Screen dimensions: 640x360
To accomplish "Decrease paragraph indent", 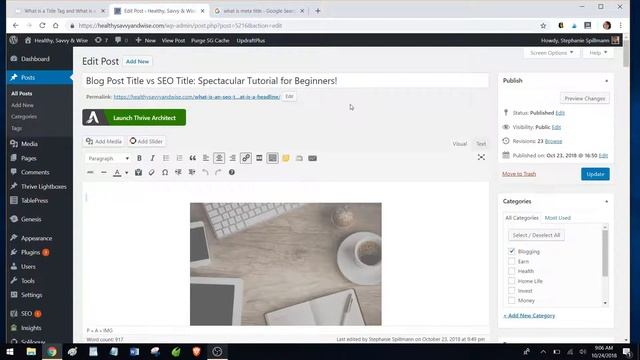I will coord(178,172).
